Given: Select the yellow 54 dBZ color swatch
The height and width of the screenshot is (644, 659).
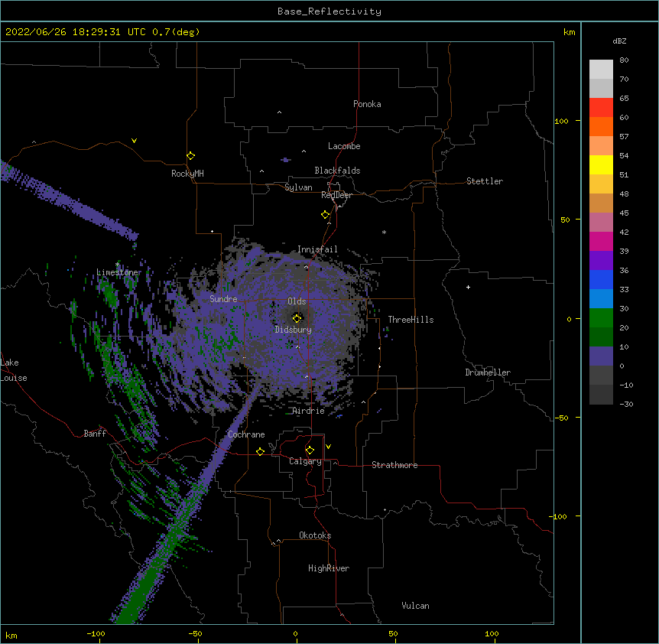Looking at the screenshot, I should [x=601, y=164].
